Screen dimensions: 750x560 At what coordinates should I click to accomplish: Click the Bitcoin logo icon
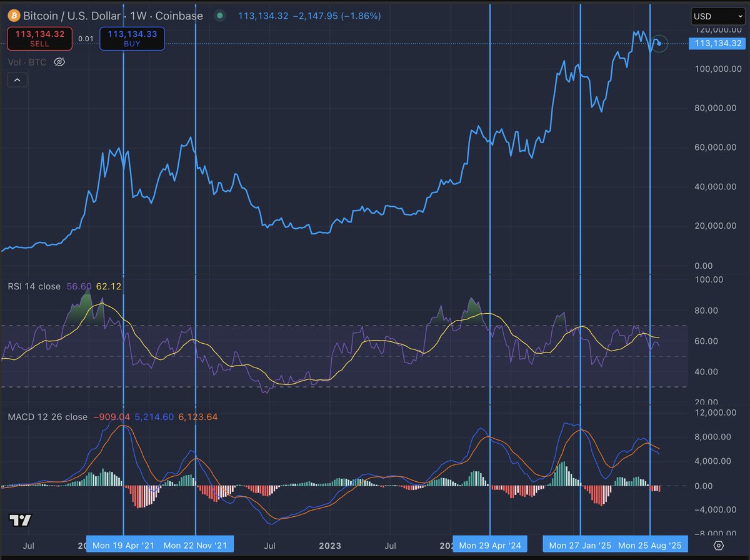(12, 16)
